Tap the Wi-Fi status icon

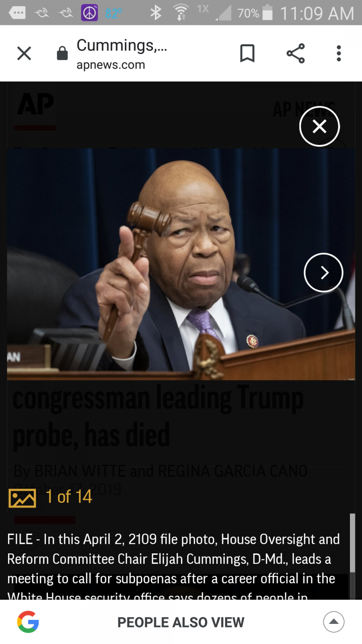181,12
